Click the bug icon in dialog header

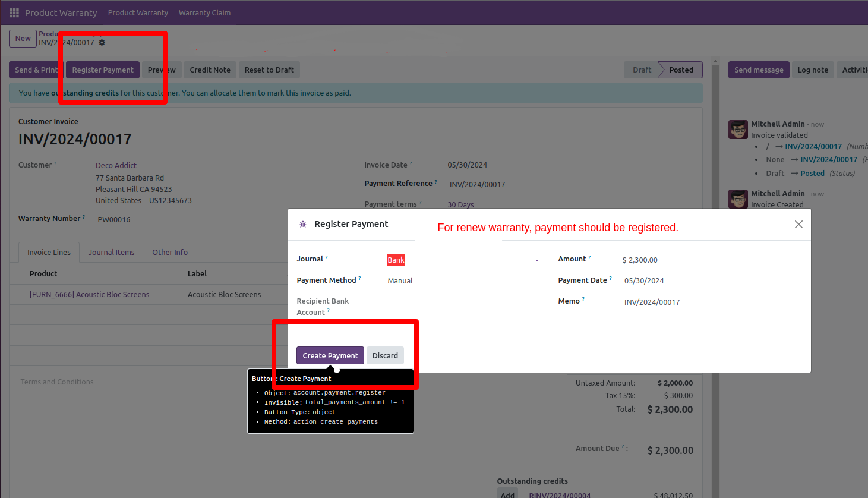coord(303,224)
